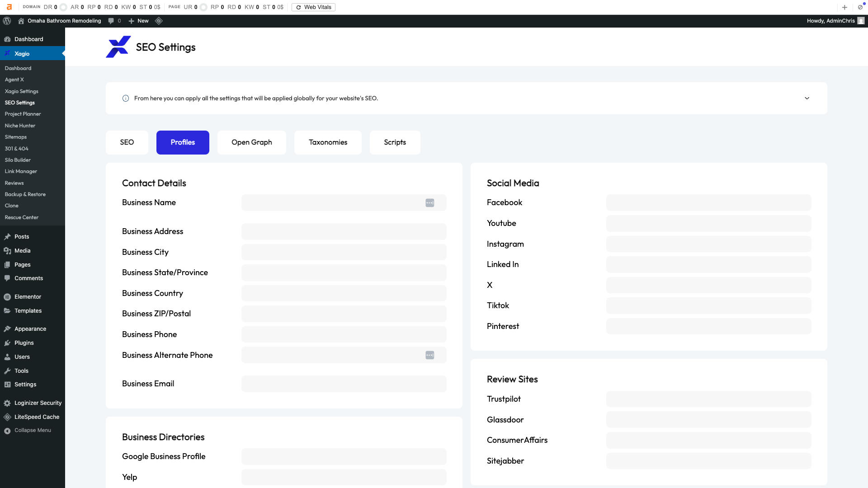Click the Ahrefs toolbar logo icon

(9, 7)
